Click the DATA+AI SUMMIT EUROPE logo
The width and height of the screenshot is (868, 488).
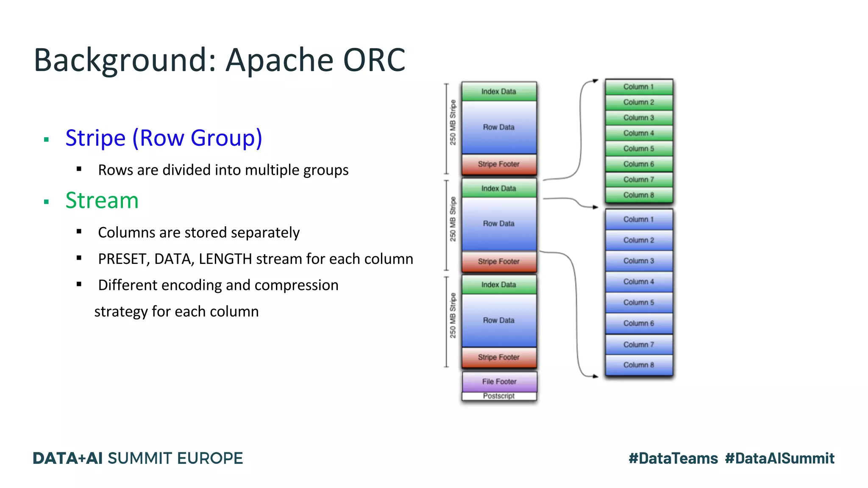[x=138, y=458]
